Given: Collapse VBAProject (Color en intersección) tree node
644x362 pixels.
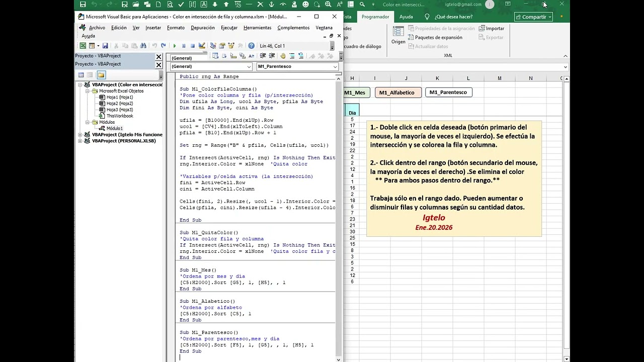Looking at the screenshot, I should [x=80, y=85].
